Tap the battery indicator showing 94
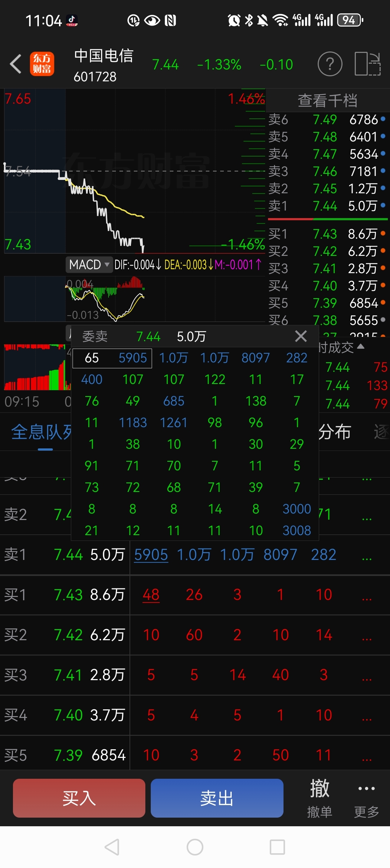 tap(350, 20)
